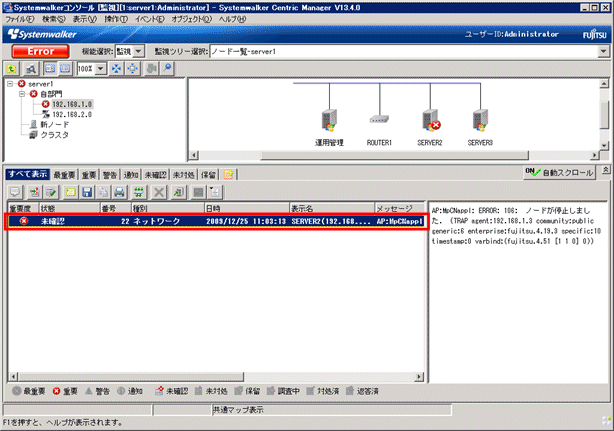The width and height of the screenshot is (614, 431).
Task: Sort events by 日時 column header
Action: coord(247,208)
